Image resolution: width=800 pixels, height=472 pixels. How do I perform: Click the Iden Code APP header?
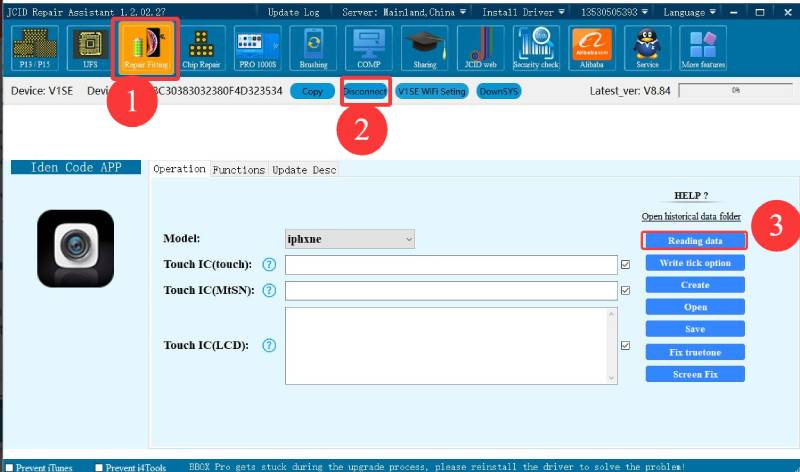point(76,167)
